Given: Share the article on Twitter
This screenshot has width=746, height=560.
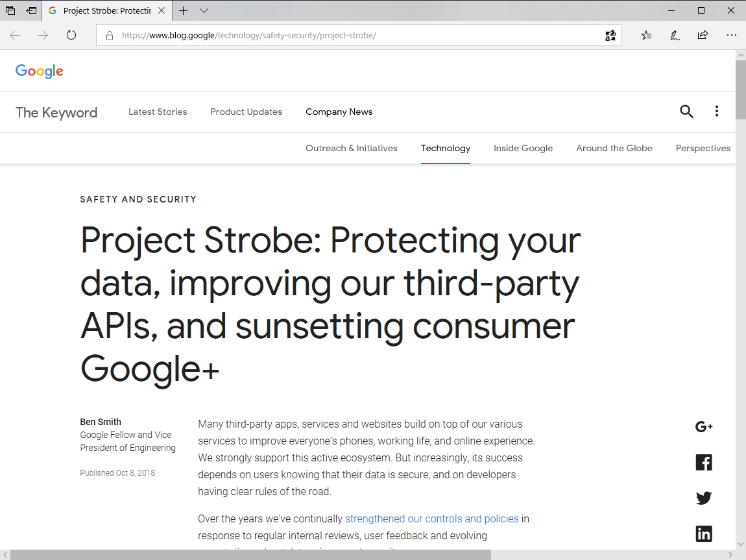Looking at the screenshot, I should 704,498.
